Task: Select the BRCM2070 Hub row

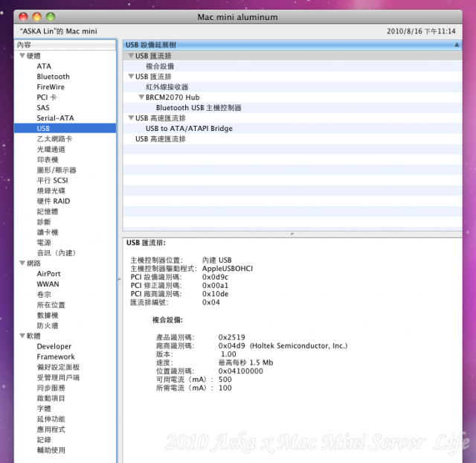Action: 292,98
